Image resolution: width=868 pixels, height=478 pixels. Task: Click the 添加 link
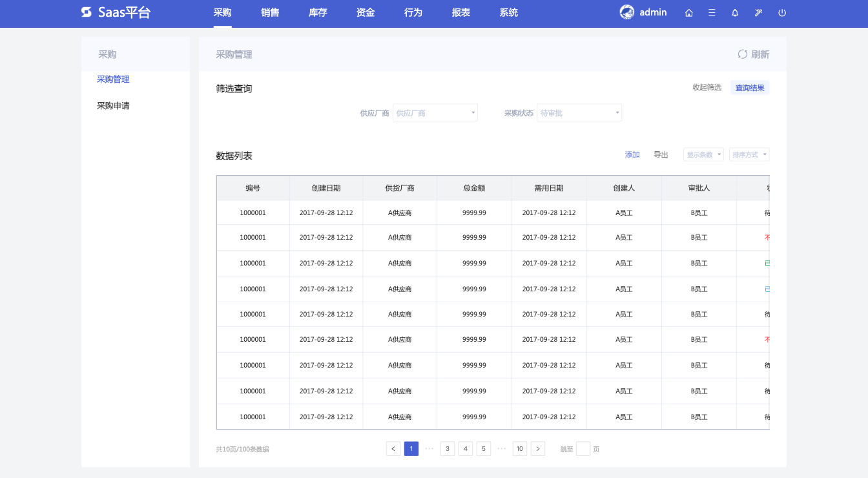(x=632, y=155)
